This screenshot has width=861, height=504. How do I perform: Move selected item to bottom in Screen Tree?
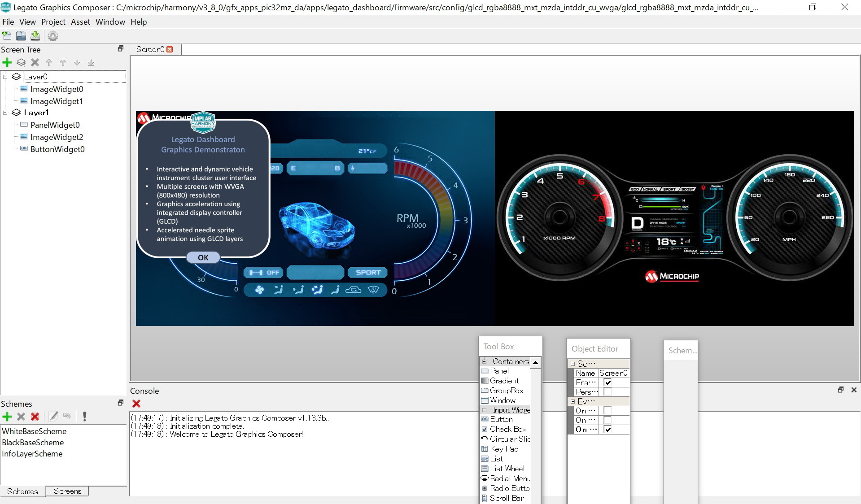(x=91, y=62)
